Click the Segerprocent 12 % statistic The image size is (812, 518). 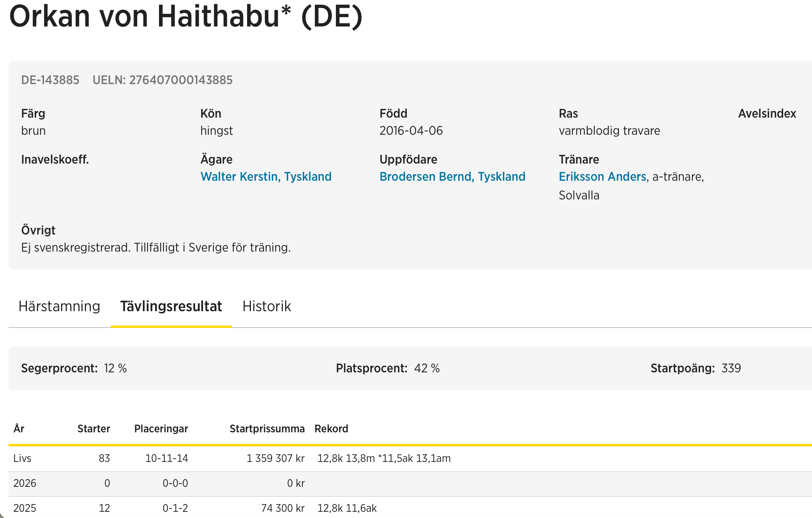[x=74, y=368]
